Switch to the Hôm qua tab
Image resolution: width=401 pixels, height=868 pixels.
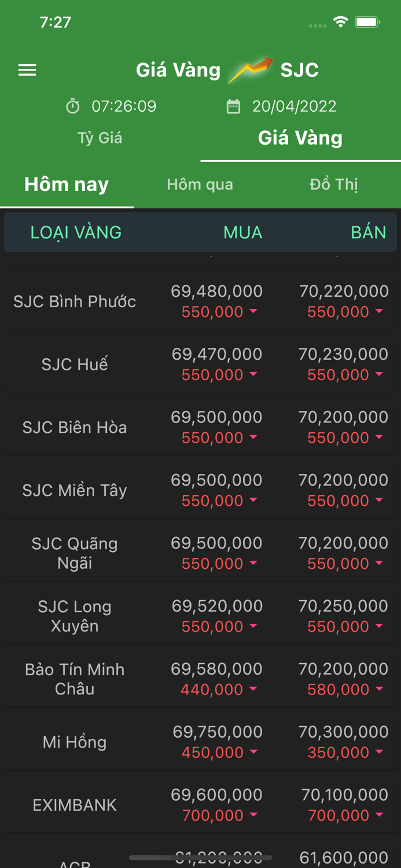click(200, 184)
